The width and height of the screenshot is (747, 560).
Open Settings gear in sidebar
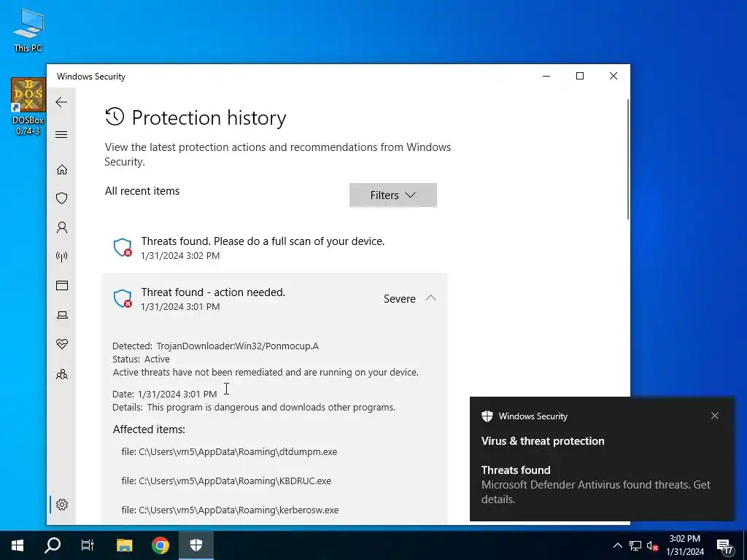[62, 505]
